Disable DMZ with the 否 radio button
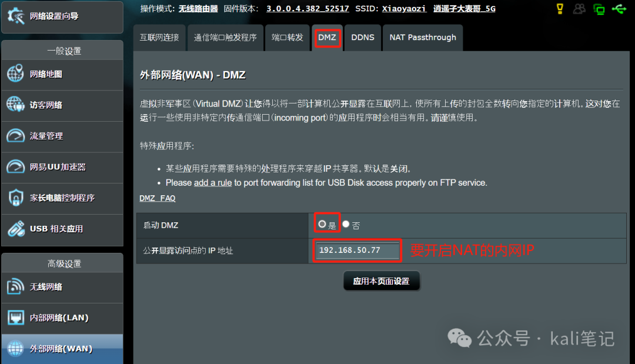 [x=346, y=224]
